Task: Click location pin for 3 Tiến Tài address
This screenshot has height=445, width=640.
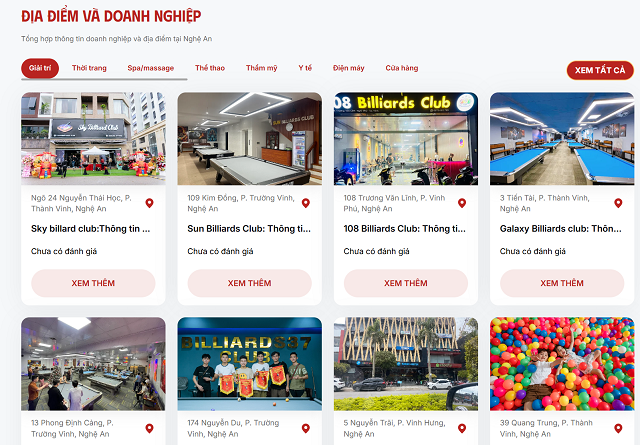Action: (618, 203)
